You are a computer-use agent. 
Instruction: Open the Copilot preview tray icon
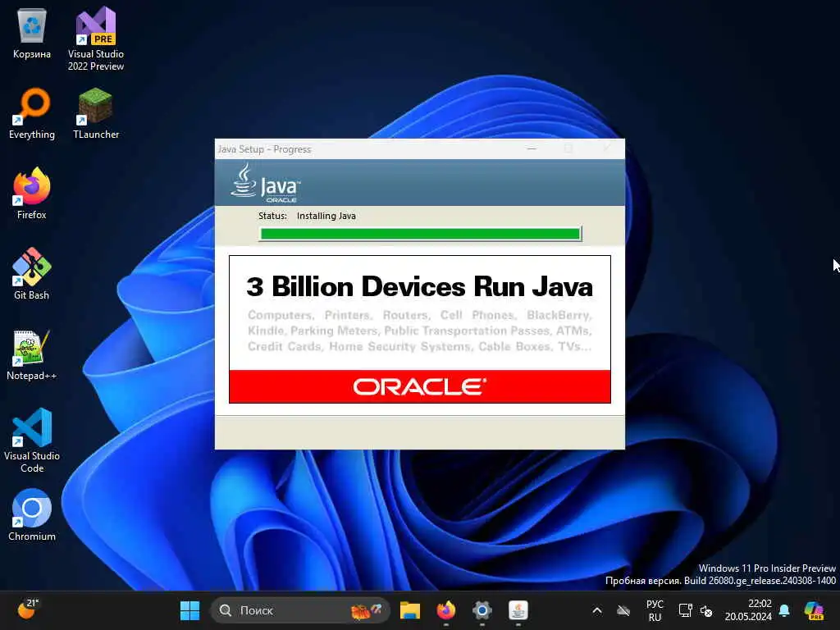(x=814, y=610)
